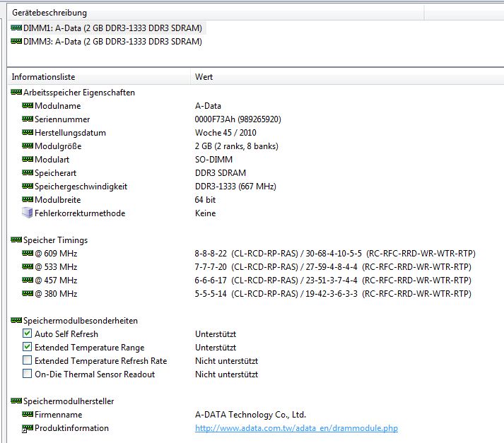Screen dimensions: 504x443
Task: Click the icon beside Modulgröße
Action: click(x=28, y=146)
